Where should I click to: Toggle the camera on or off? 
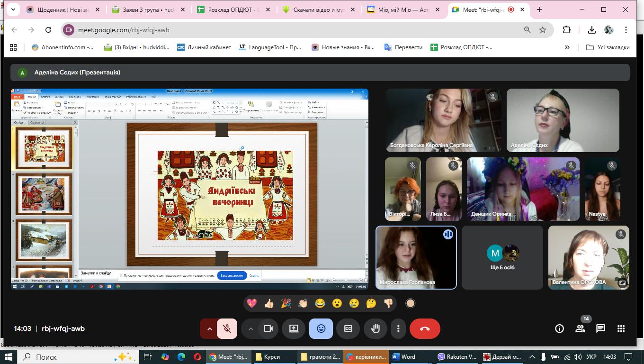pyautogui.click(x=268, y=329)
